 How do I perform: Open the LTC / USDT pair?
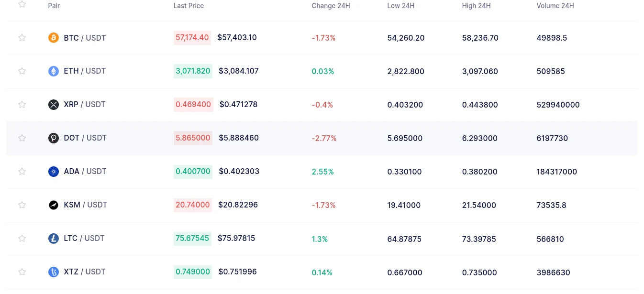point(84,239)
